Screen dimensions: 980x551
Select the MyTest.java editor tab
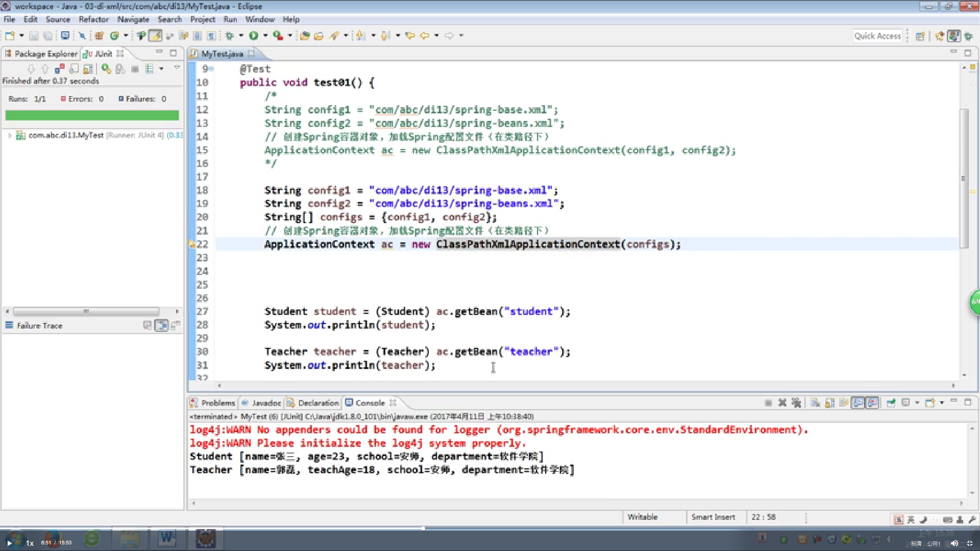222,54
